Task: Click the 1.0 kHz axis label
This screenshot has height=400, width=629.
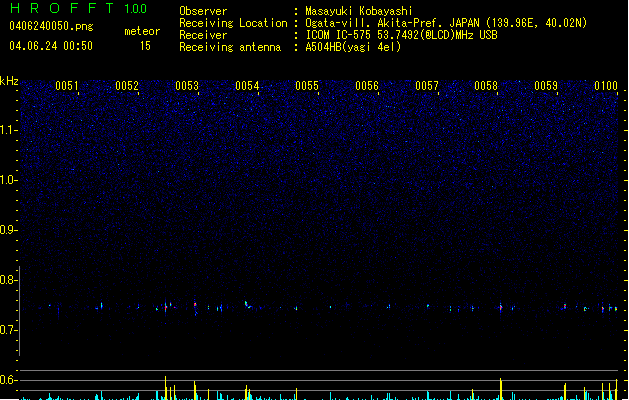Action: pos(8,180)
